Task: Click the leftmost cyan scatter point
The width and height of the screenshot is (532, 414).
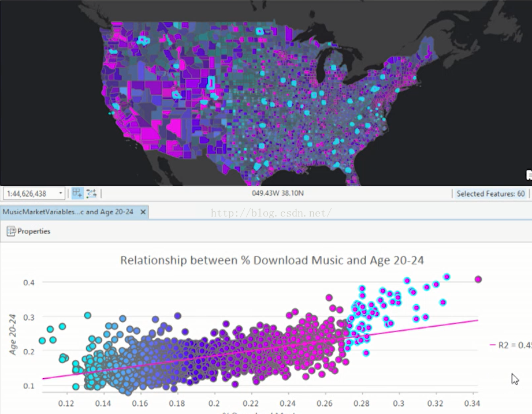Action: tap(42, 341)
